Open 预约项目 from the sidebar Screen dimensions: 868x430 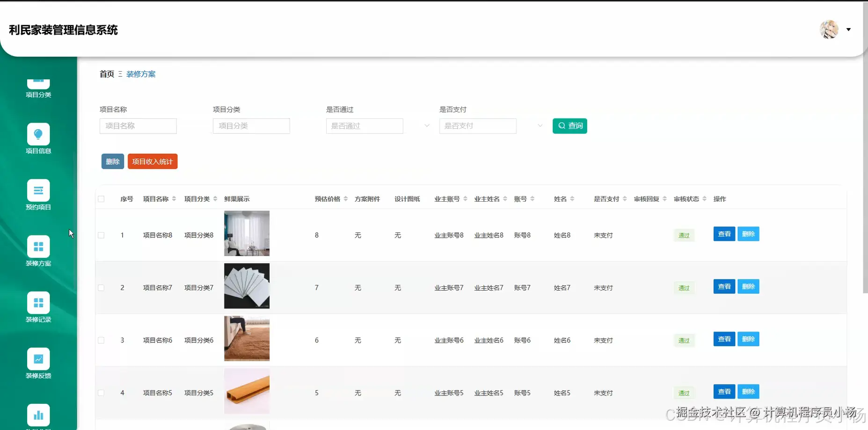(38, 190)
